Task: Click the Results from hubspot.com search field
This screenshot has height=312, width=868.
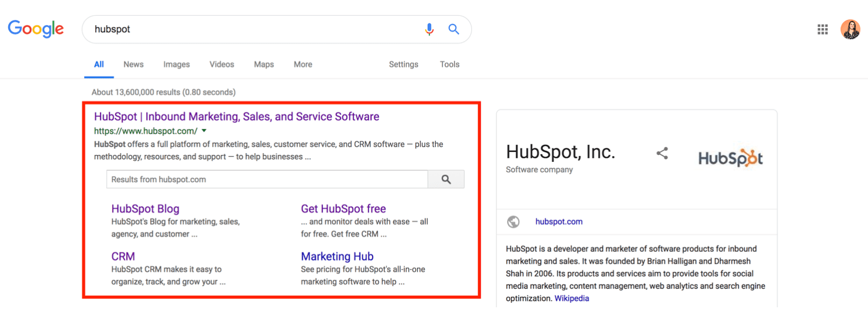Action: point(267,179)
